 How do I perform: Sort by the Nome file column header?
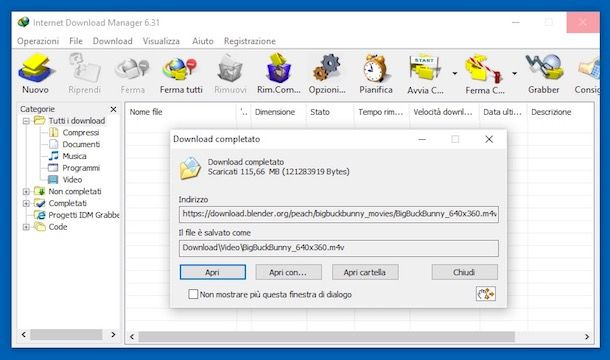(181, 112)
